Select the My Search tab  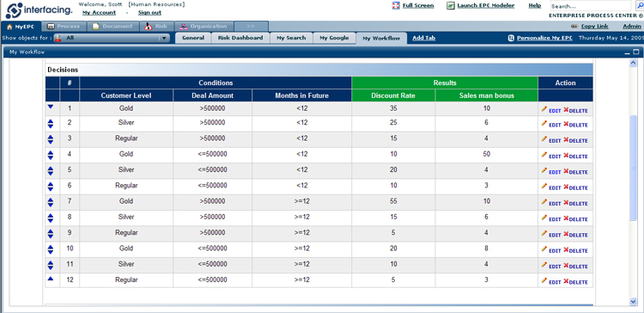tap(291, 38)
